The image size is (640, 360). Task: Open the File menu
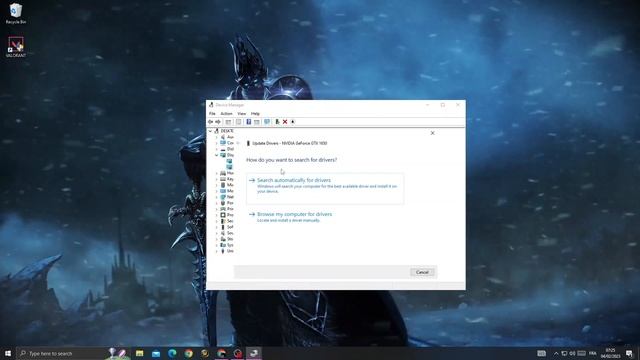point(212,113)
